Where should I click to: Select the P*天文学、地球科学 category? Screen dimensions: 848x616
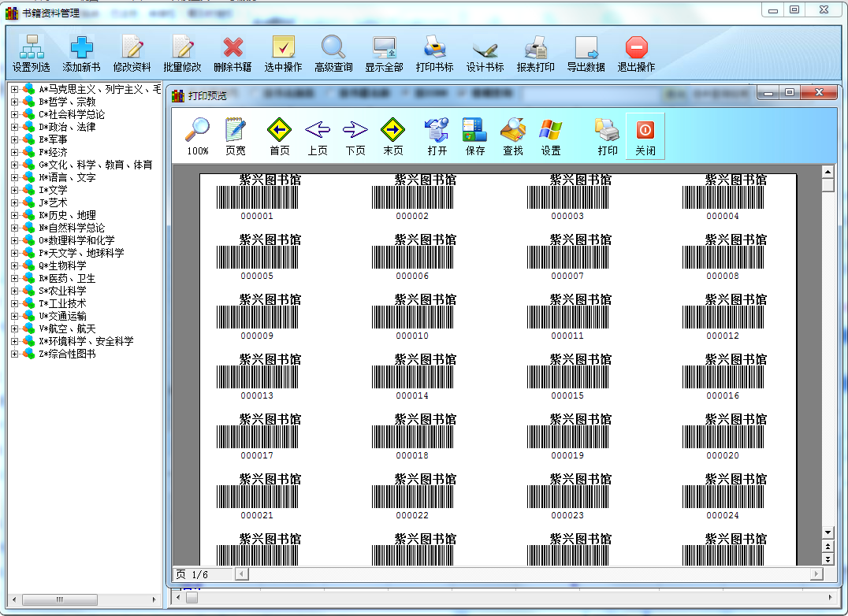[x=81, y=253]
